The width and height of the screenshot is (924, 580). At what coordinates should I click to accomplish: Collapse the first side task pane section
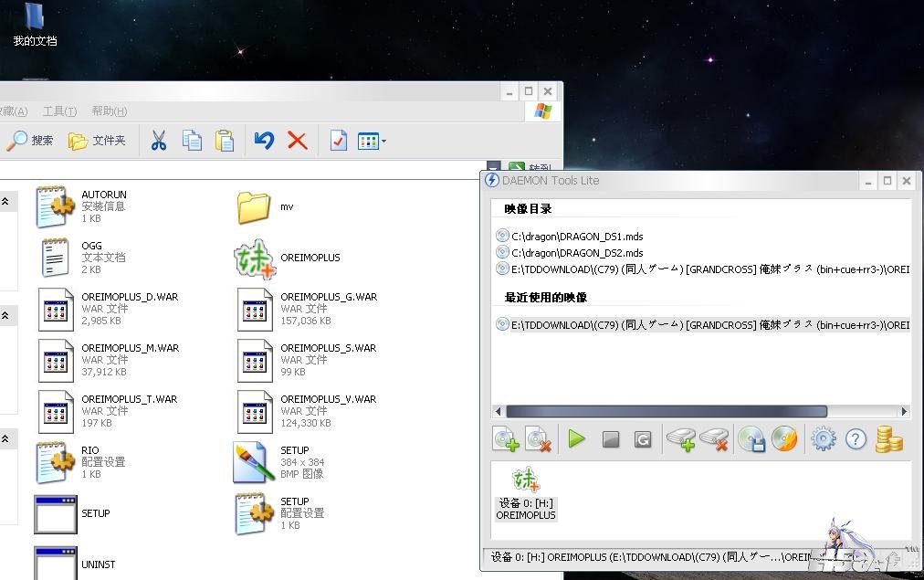coord(5,202)
